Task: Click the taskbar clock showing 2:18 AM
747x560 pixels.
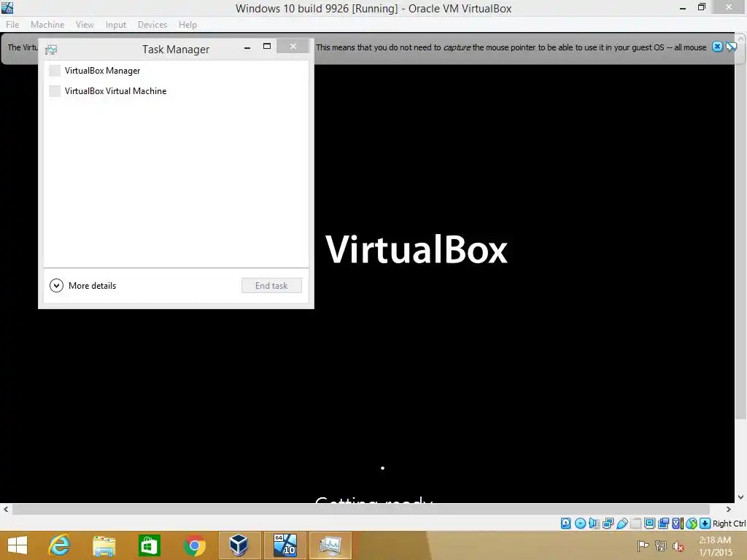Action: [x=715, y=546]
